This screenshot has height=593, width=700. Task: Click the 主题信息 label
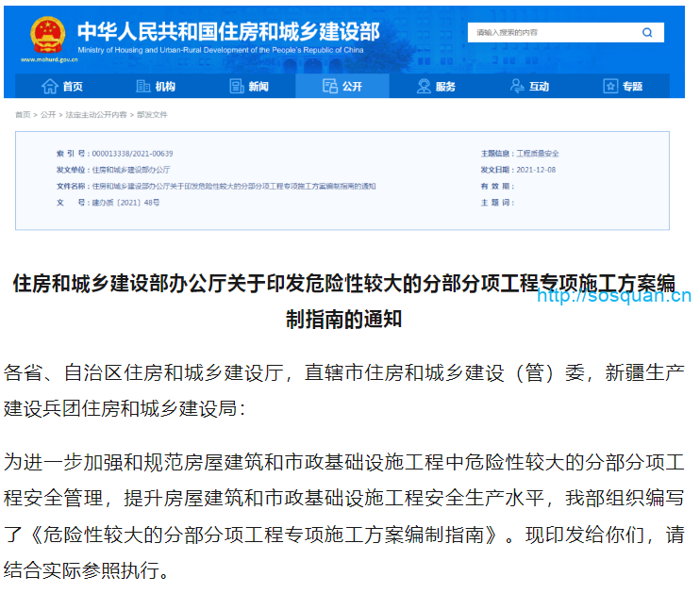(x=495, y=154)
